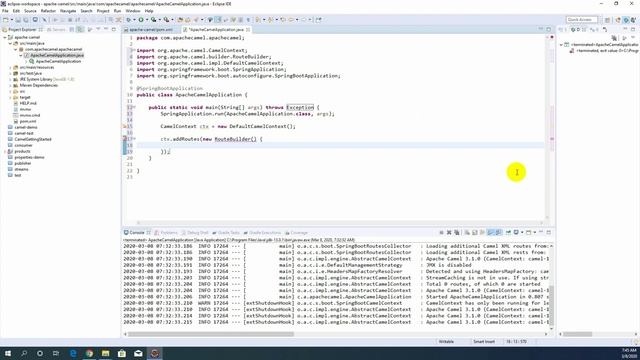Open Project Explorer View Menu
Screen dimensions: 640x360
[x=98, y=29]
